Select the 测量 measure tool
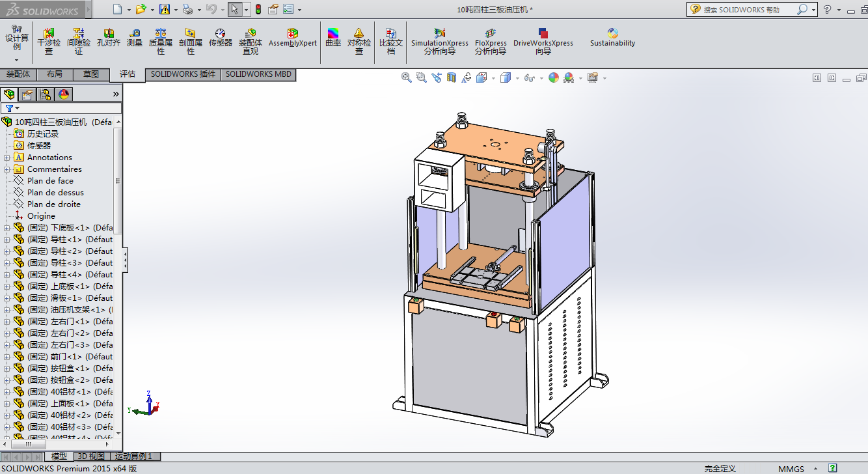The width and height of the screenshot is (868, 474). pyautogui.click(x=135, y=38)
